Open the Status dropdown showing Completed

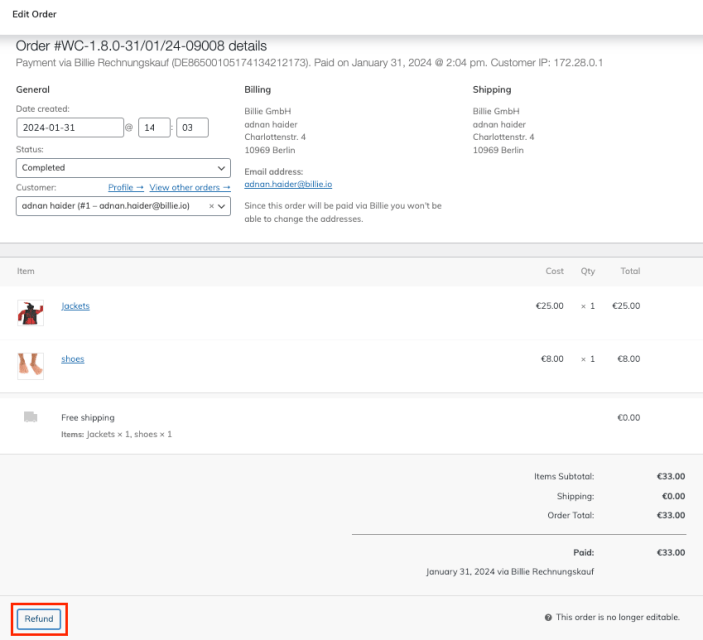click(x=123, y=168)
